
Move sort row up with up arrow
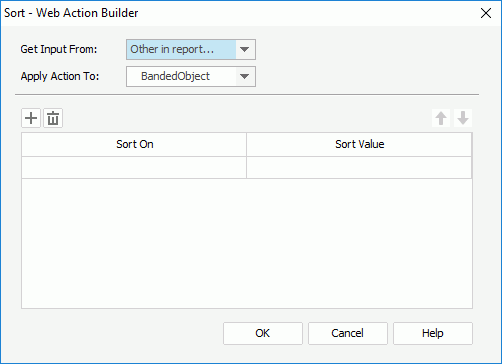[x=441, y=118]
